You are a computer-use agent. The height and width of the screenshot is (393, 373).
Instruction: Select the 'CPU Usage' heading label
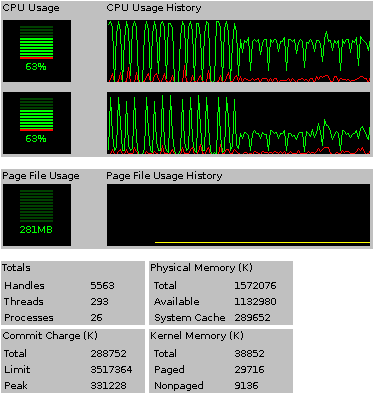[x=31, y=8]
